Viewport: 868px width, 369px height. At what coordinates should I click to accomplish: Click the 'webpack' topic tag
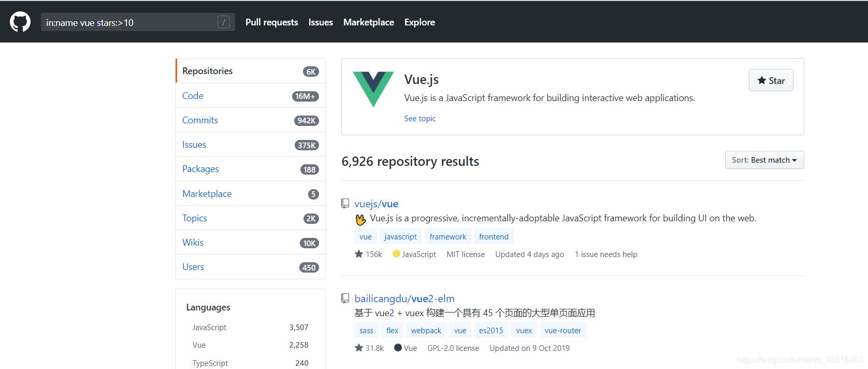tap(426, 331)
